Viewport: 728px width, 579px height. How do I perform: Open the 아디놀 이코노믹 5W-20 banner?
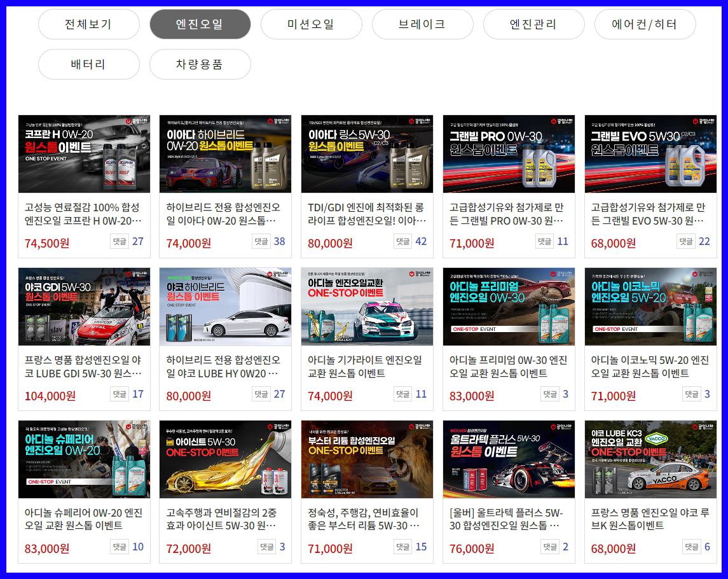click(650, 307)
